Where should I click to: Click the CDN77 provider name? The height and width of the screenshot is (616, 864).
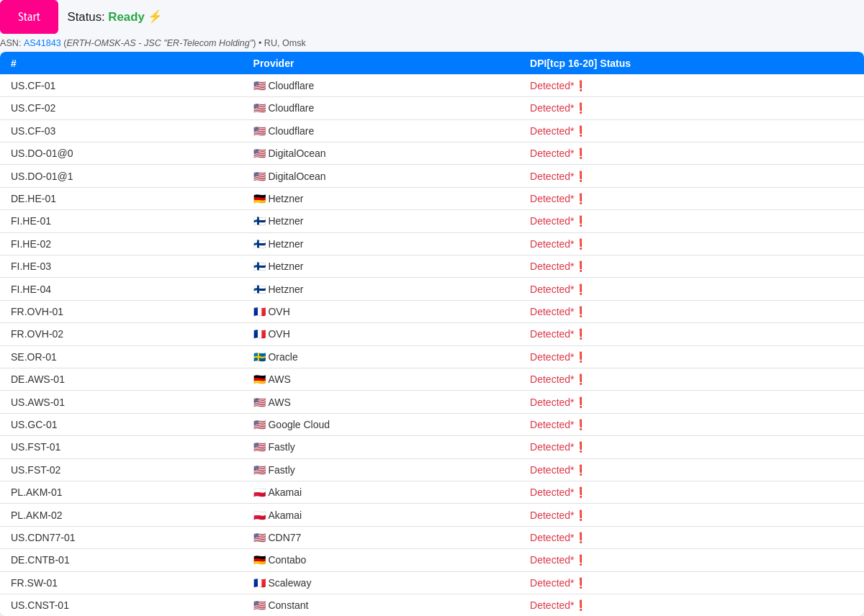(285, 538)
